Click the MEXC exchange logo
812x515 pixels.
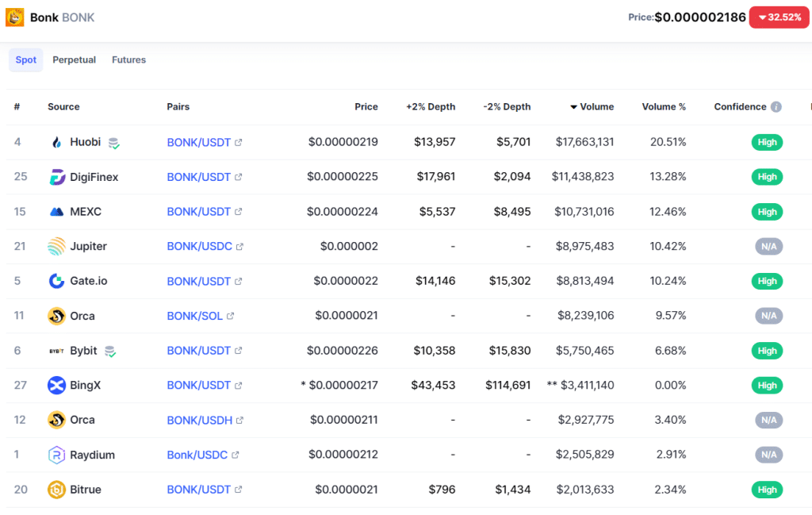[x=56, y=212]
